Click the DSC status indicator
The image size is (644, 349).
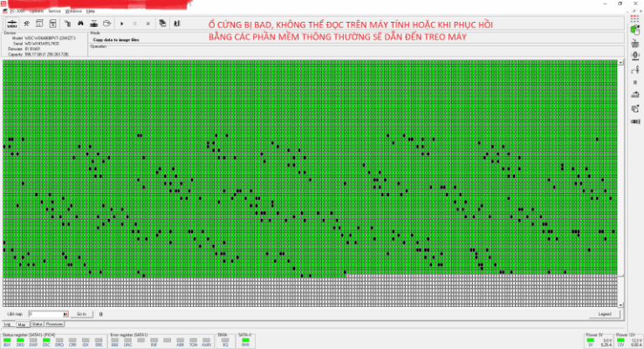(x=46, y=342)
